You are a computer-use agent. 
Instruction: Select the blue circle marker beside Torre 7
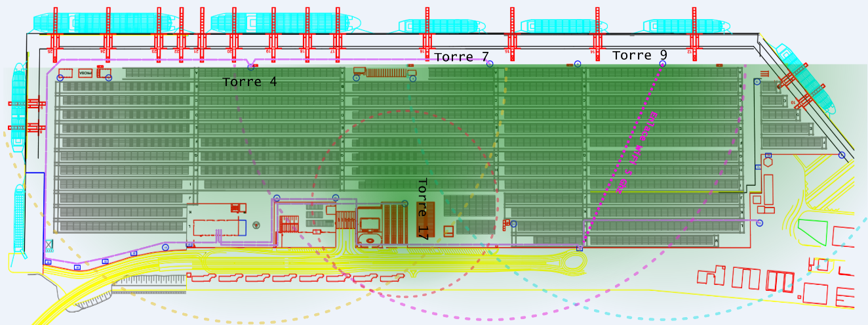[x=490, y=64]
